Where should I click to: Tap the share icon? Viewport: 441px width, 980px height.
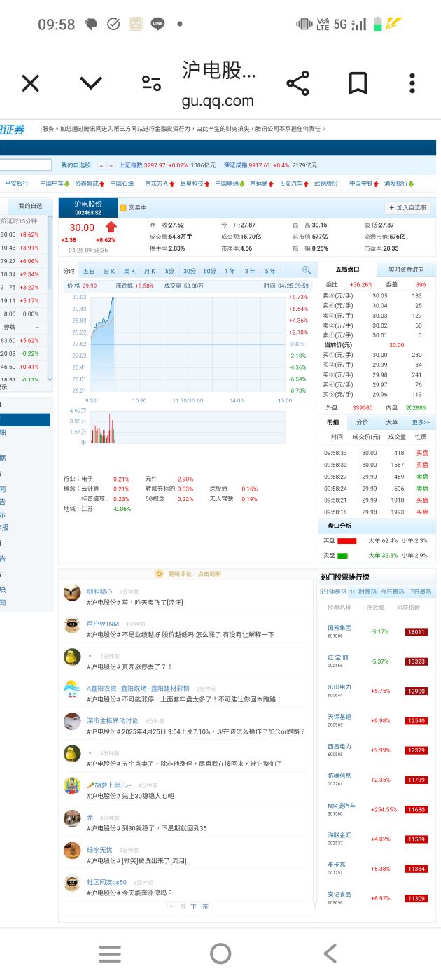pyautogui.click(x=298, y=84)
